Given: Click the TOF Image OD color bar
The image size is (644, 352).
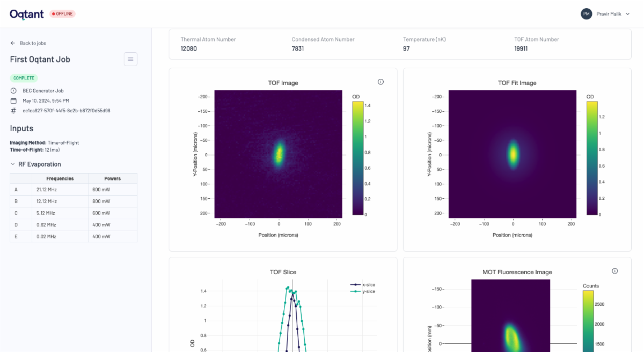Looking at the screenshot, I should tap(358, 158).
